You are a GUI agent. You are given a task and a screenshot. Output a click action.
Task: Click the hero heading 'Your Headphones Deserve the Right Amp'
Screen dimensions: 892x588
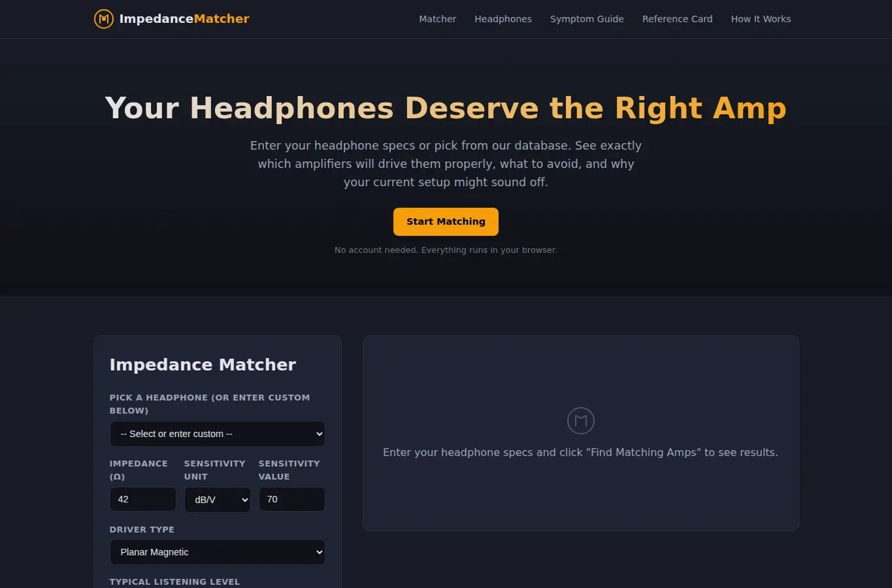click(446, 108)
